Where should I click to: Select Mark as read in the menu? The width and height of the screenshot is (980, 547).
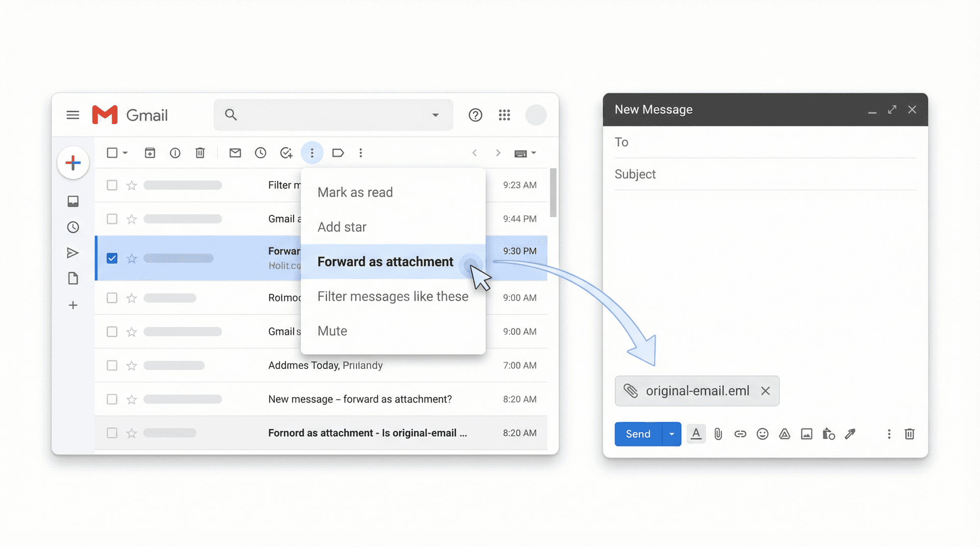coord(355,192)
